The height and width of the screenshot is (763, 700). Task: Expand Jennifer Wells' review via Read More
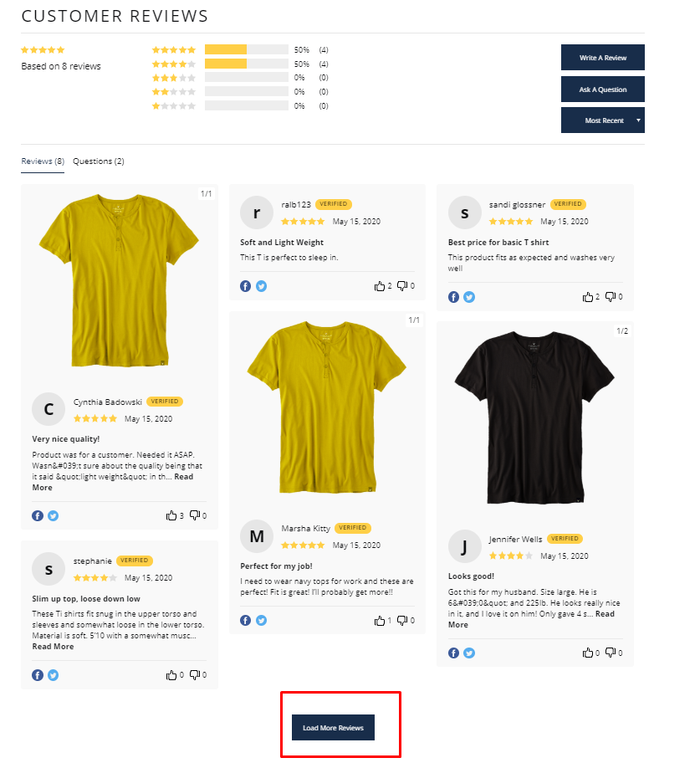pos(531,619)
